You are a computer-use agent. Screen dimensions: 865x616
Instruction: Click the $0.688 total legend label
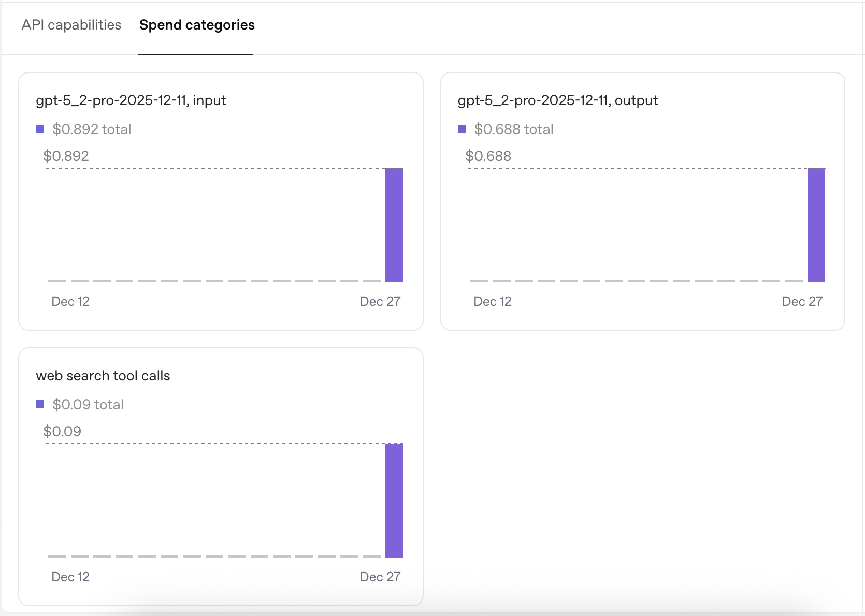click(x=514, y=129)
